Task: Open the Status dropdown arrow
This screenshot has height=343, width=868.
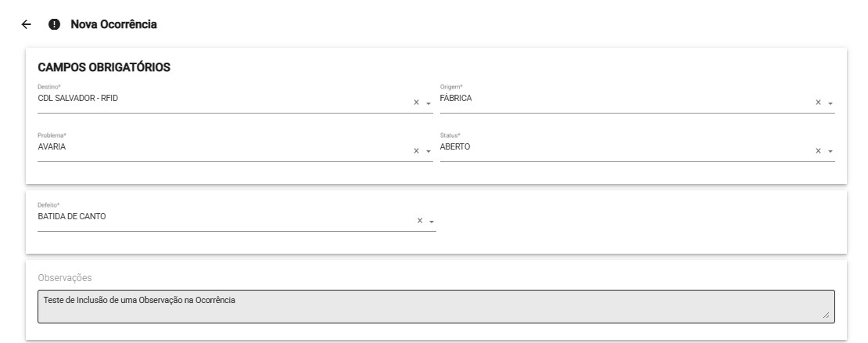Action: pyautogui.click(x=830, y=152)
